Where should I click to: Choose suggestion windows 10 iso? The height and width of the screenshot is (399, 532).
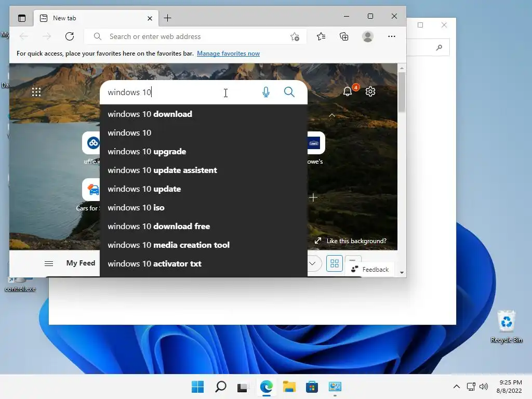(x=204, y=207)
